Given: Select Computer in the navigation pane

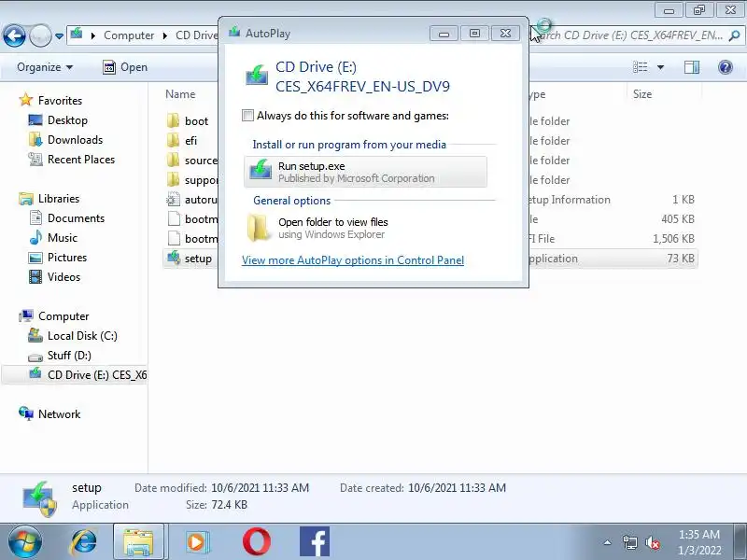Looking at the screenshot, I should click(x=63, y=316).
